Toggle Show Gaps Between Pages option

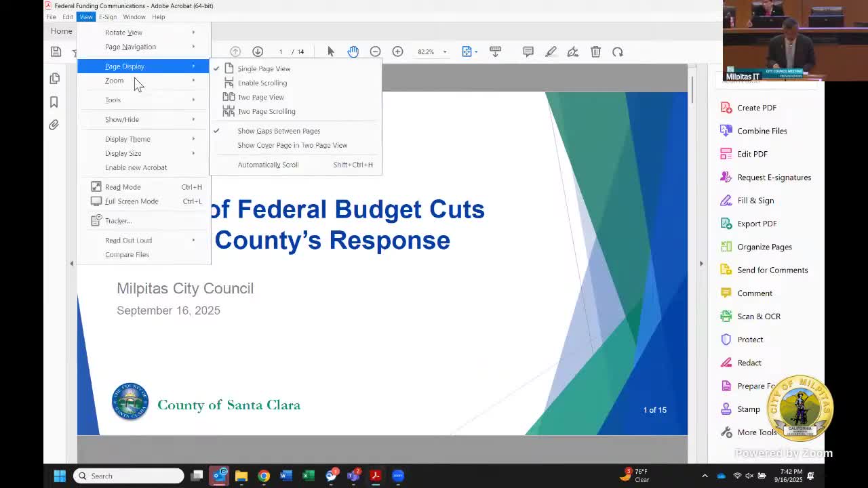pos(279,131)
